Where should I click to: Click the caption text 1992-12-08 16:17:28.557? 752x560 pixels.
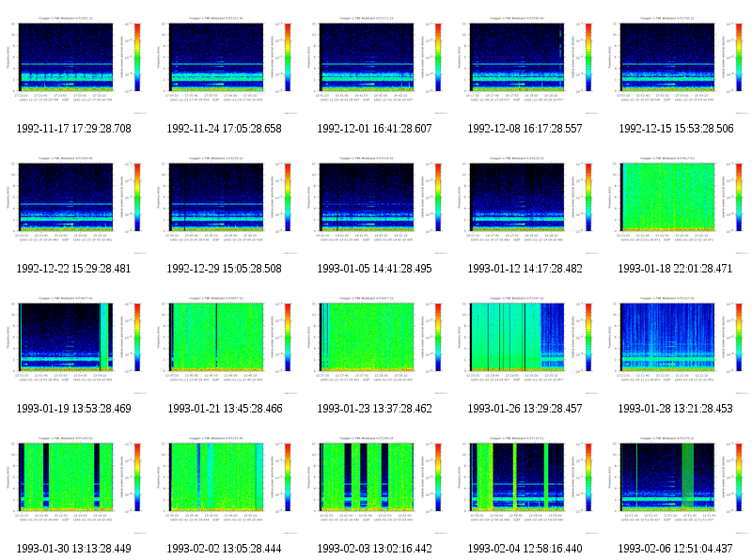[525, 129]
